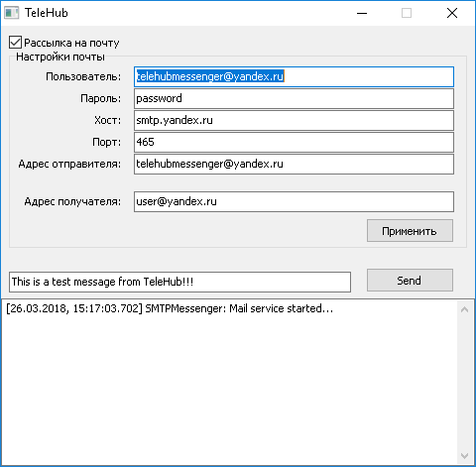
Task: Click the TeleHub window title text
Action: [47, 13]
